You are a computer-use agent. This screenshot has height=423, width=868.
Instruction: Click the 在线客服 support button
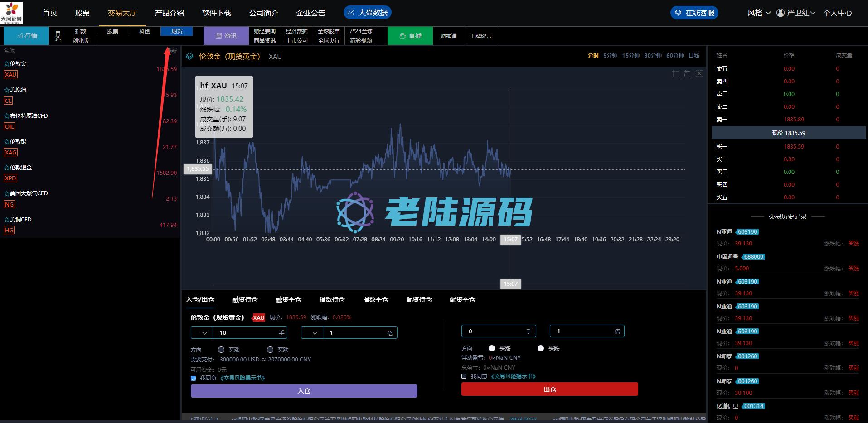(694, 13)
